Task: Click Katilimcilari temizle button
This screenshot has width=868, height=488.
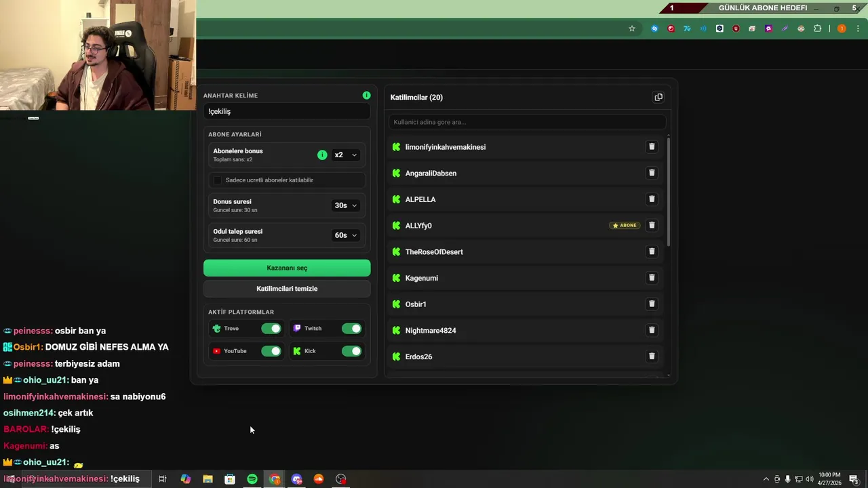Action: pos(287,289)
